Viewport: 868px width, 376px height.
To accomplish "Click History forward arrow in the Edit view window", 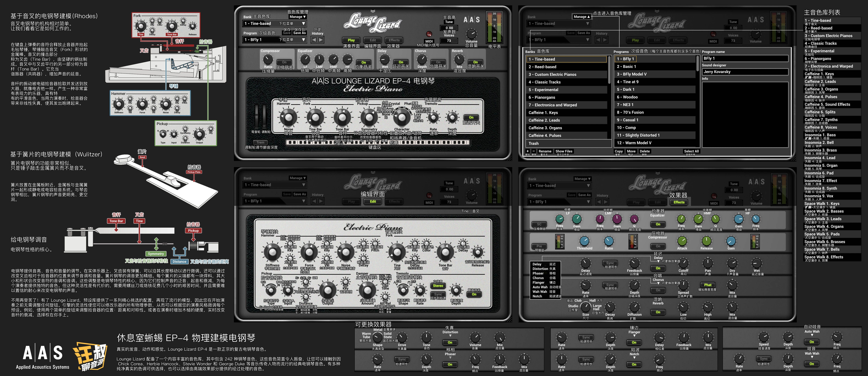I will (x=321, y=201).
